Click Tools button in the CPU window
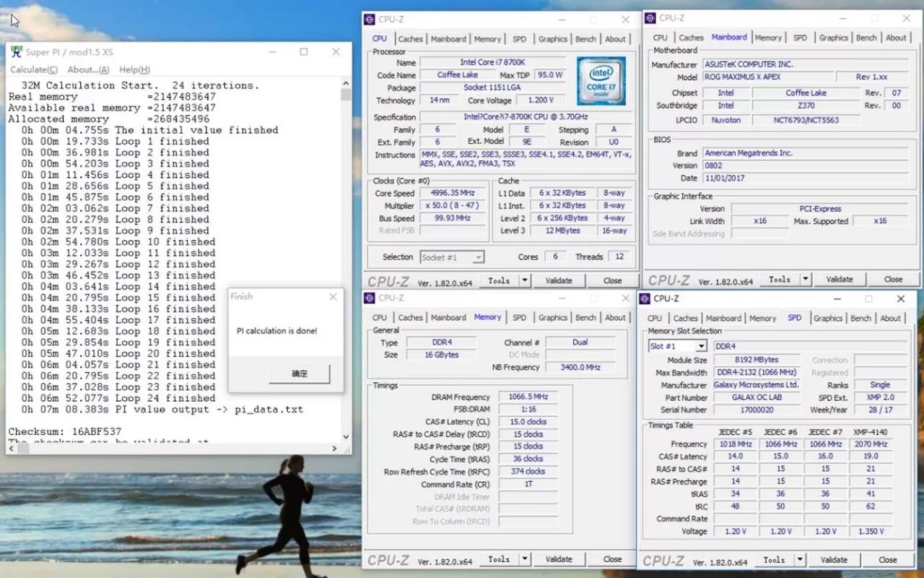The height and width of the screenshot is (578, 924). pyautogui.click(x=499, y=280)
